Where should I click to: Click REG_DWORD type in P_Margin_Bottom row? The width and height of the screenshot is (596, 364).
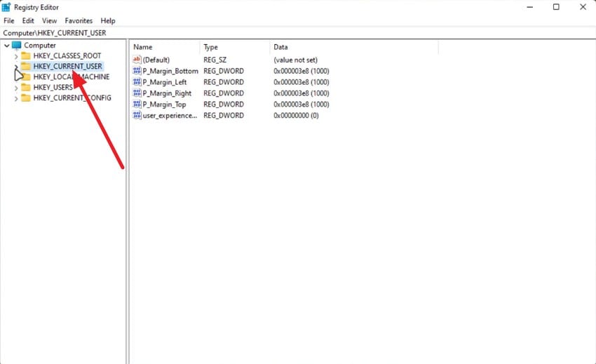click(x=224, y=71)
